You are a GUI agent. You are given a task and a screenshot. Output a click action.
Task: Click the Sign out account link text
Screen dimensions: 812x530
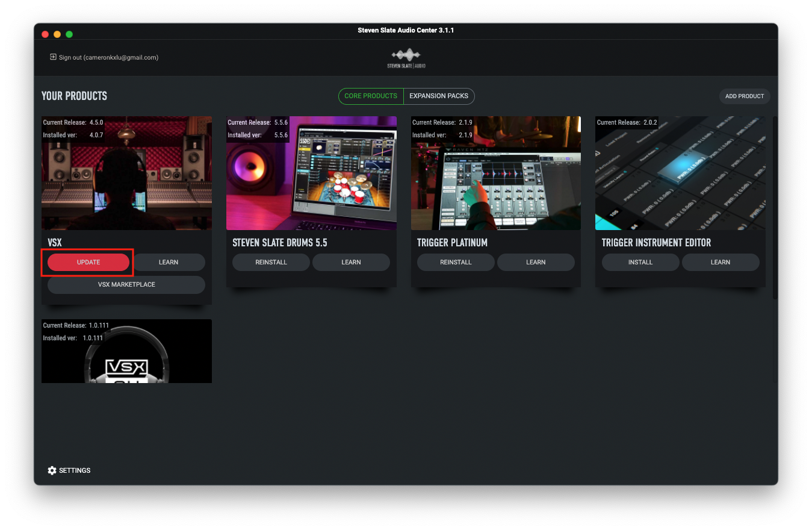tap(108, 58)
